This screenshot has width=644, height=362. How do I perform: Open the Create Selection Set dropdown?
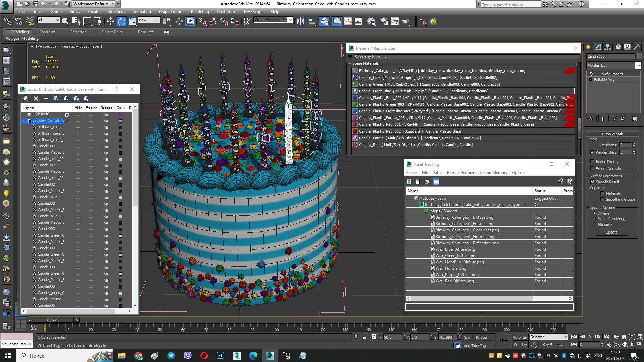pyautogui.click(x=273, y=20)
